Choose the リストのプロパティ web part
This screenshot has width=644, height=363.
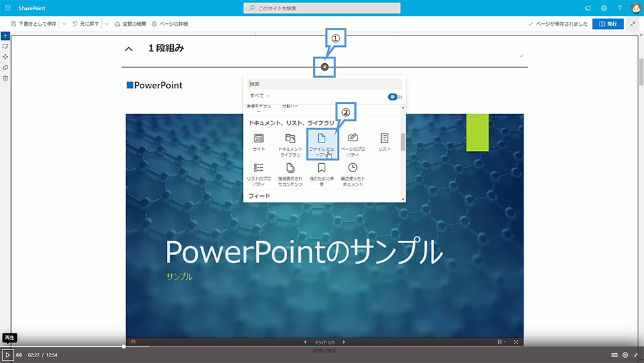[x=259, y=175]
